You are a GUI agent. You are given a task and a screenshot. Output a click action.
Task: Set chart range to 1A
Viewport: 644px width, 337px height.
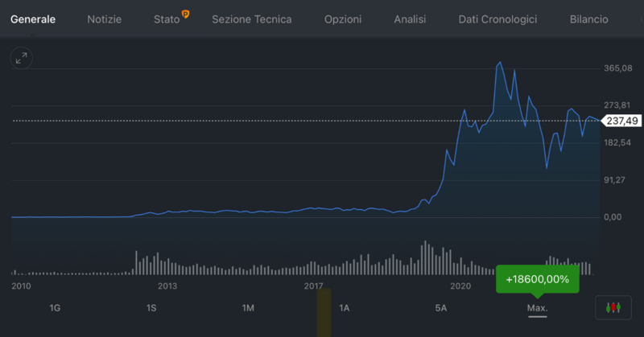pos(345,308)
